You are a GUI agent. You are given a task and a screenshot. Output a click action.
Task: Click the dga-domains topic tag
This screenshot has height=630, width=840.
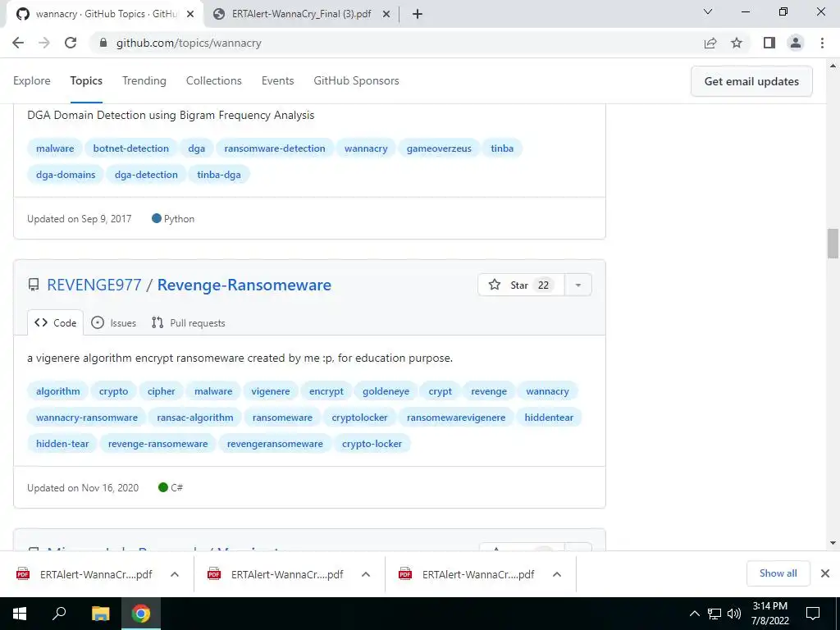[66, 175]
